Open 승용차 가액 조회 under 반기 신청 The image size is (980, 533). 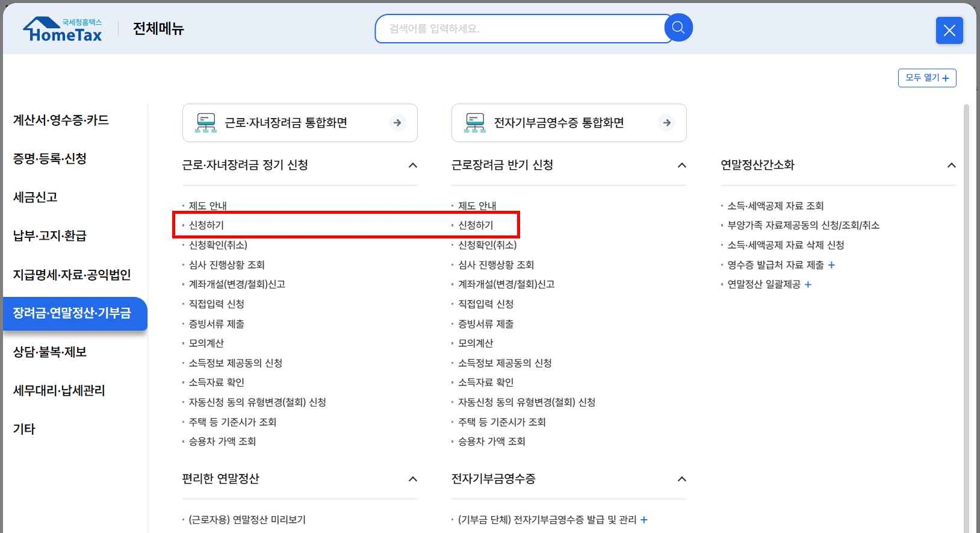pyautogui.click(x=492, y=441)
